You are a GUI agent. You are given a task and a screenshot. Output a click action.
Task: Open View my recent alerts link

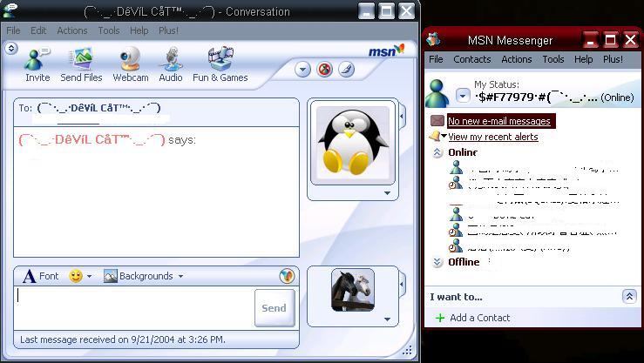(493, 137)
